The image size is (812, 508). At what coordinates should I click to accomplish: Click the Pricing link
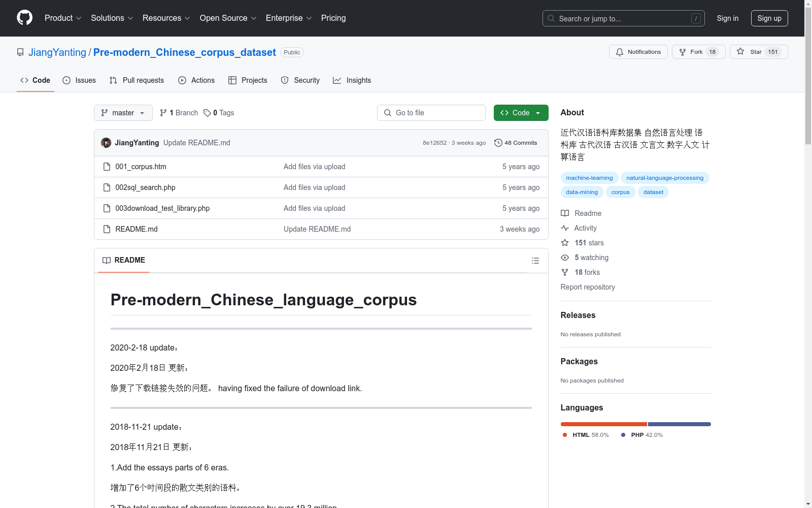(x=333, y=18)
